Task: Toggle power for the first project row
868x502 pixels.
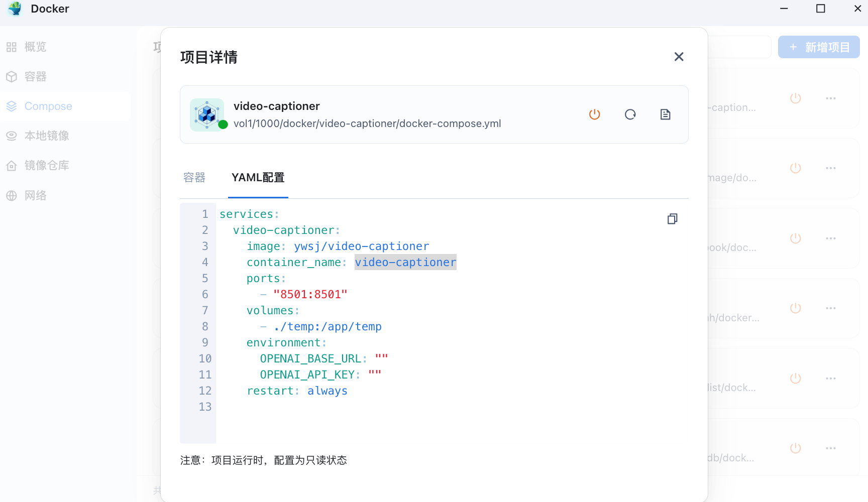Action: 795,98
